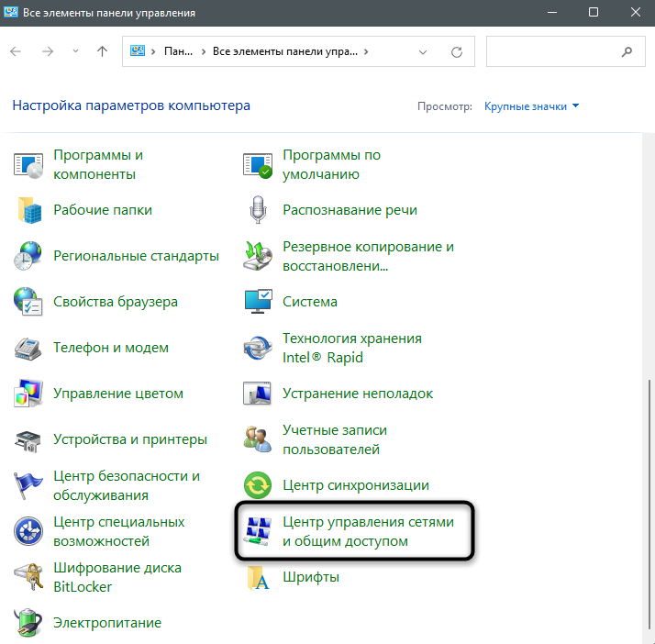Click the address bar Control Panel icon
This screenshot has width=655, height=644.
[x=137, y=51]
